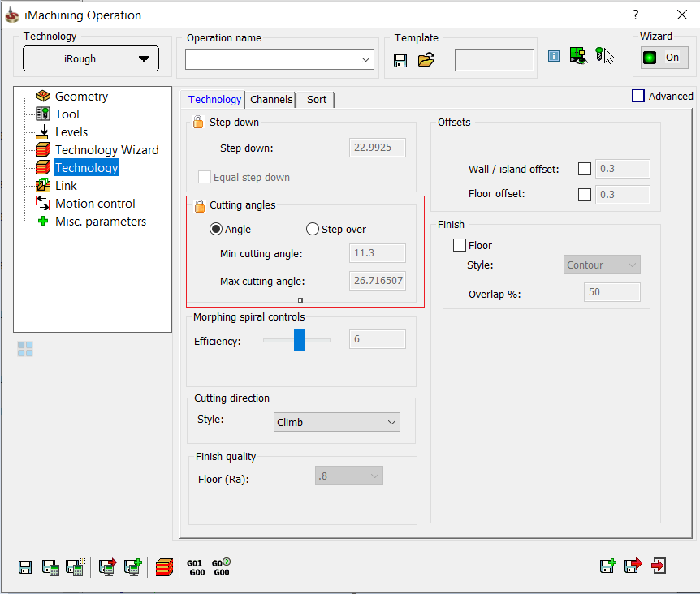Image resolution: width=700 pixels, height=594 pixels.
Task: Click the tool pick cursor icon
Action: point(604,56)
